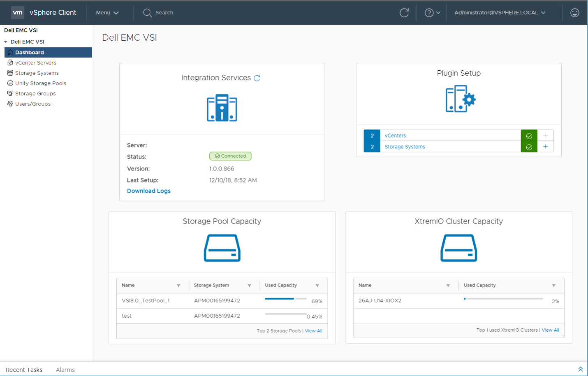Add a Storage System with plus icon

(x=546, y=147)
